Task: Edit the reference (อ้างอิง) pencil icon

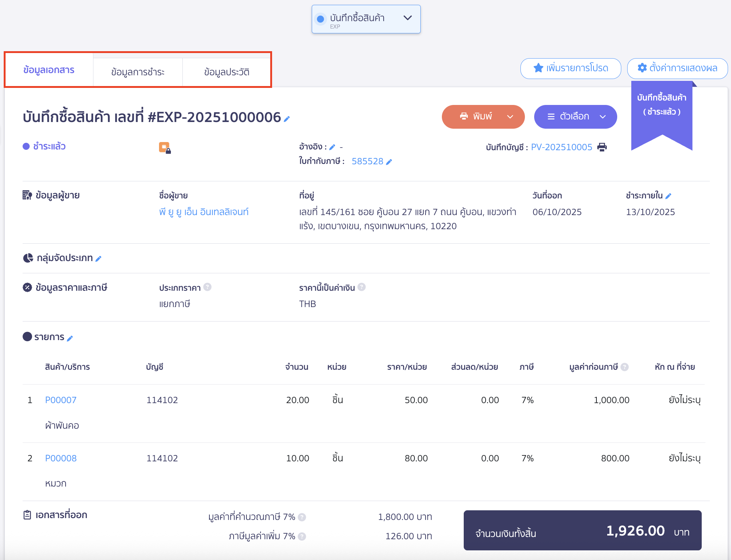Action: pyautogui.click(x=332, y=147)
